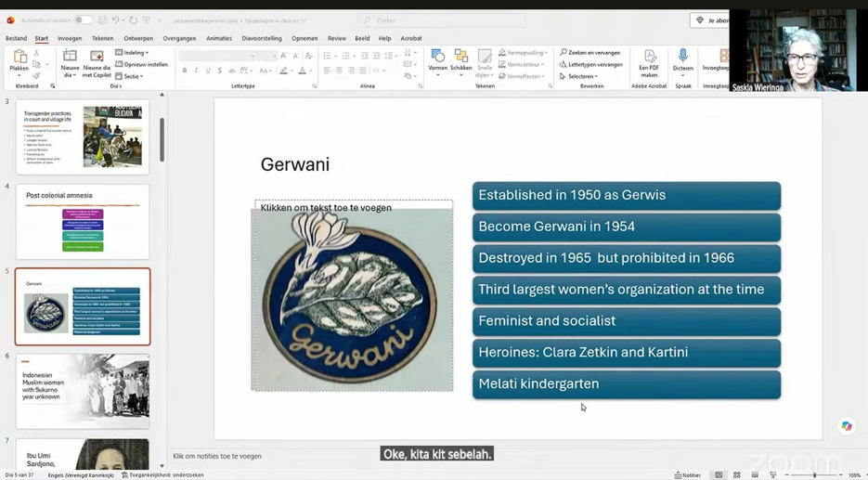This screenshot has height=480, width=868.
Task: Expand the Selecteren dropdown
Action: 578,76
